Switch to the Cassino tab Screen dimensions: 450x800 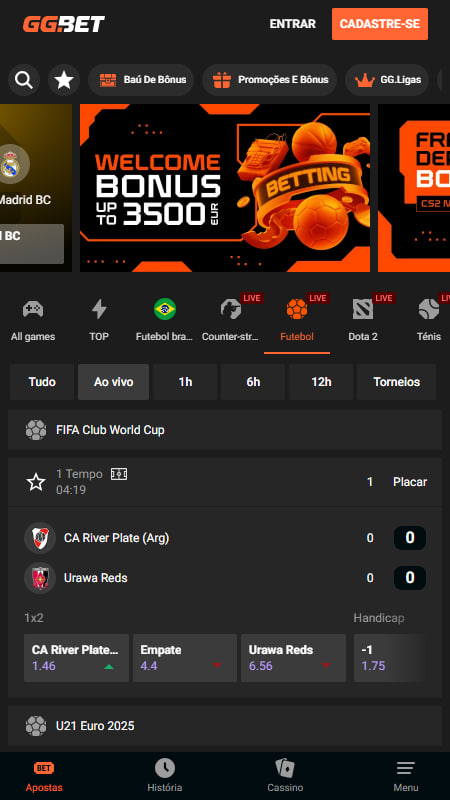[x=285, y=776]
